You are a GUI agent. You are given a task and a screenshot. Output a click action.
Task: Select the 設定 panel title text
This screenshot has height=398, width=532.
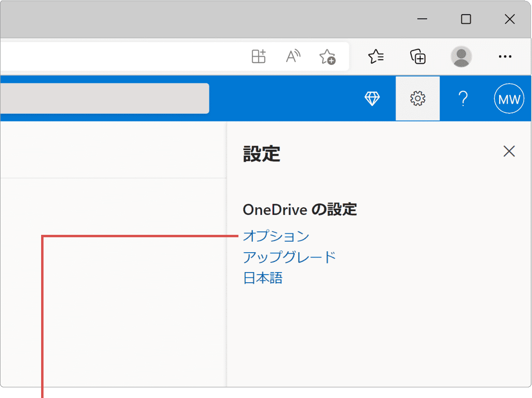[x=262, y=154]
